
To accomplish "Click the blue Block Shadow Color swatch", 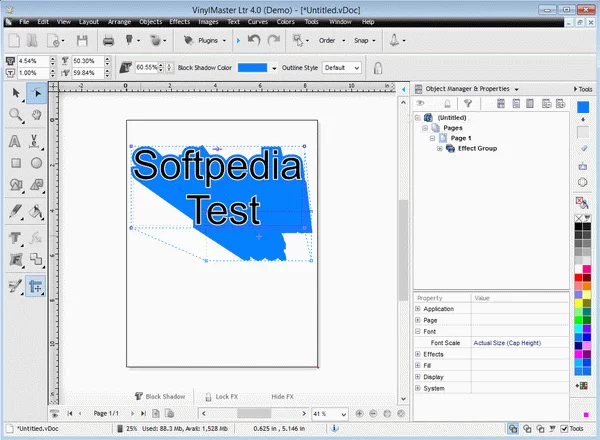I will (252, 68).
